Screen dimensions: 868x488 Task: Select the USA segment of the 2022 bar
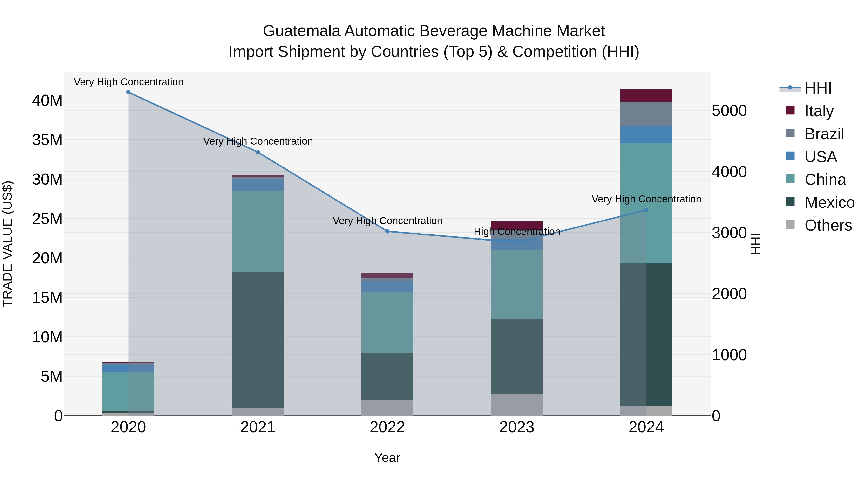pos(387,287)
